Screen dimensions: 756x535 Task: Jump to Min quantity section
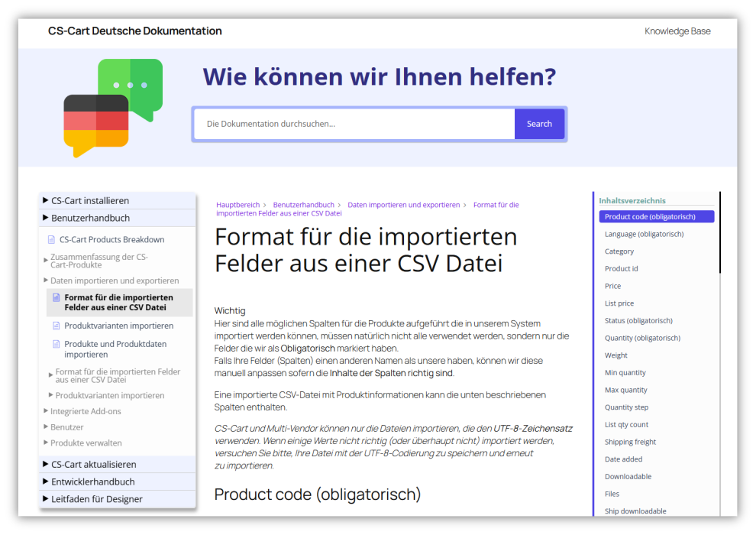click(625, 373)
